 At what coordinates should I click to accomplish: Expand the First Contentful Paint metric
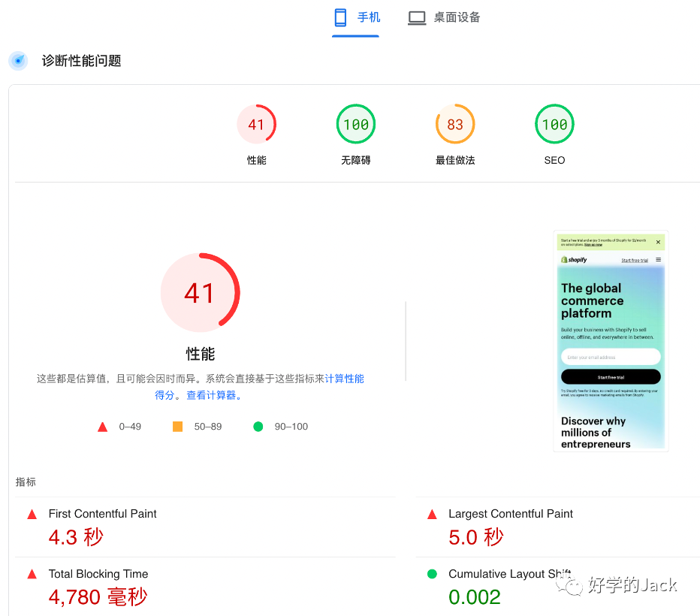click(x=102, y=514)
